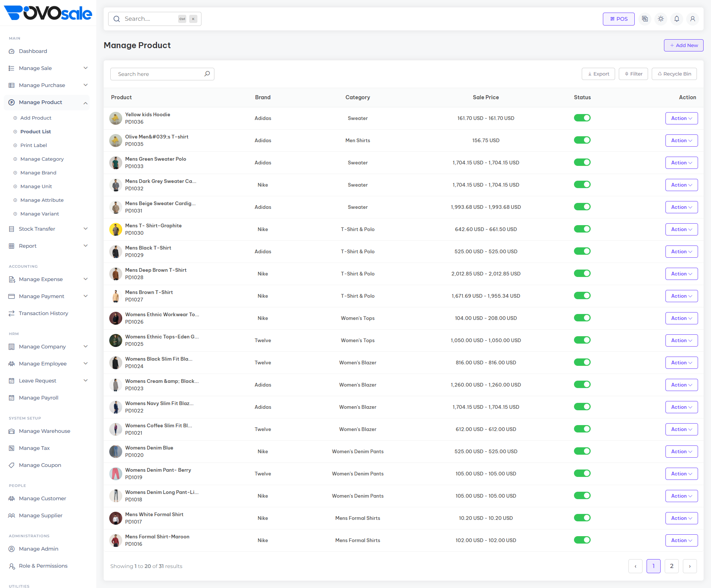Toggle status for Mens Formal Shirt-Maroon
The height and width of the screenshot is (588, 711).
pyautogui.click(x=582, y=540)
